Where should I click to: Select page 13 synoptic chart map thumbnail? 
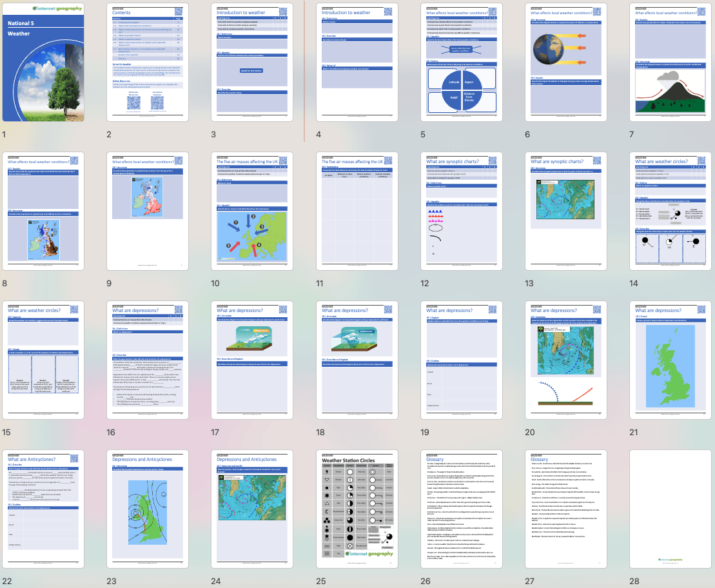point(565,210)
